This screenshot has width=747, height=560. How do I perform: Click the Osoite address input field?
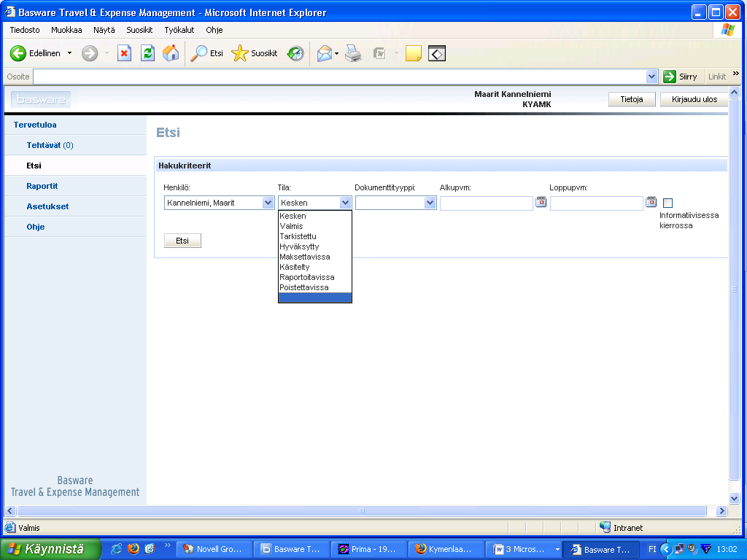tap(339, 76)
